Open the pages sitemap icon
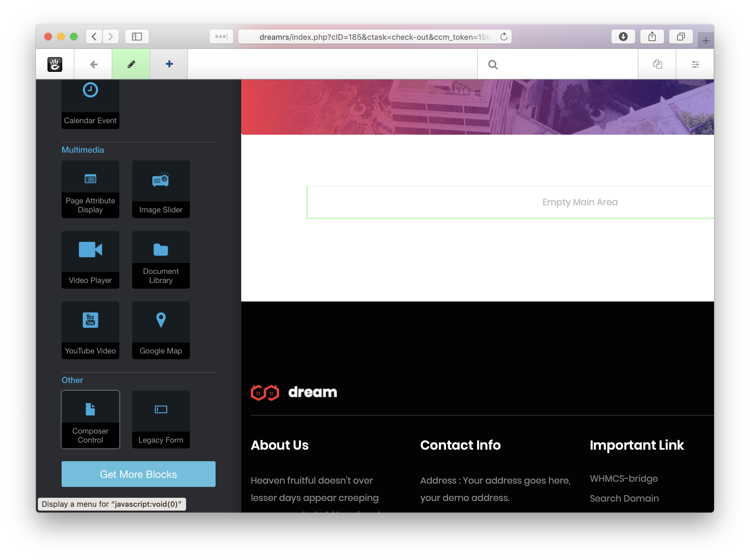750x560 pixels. pos(657,64)
